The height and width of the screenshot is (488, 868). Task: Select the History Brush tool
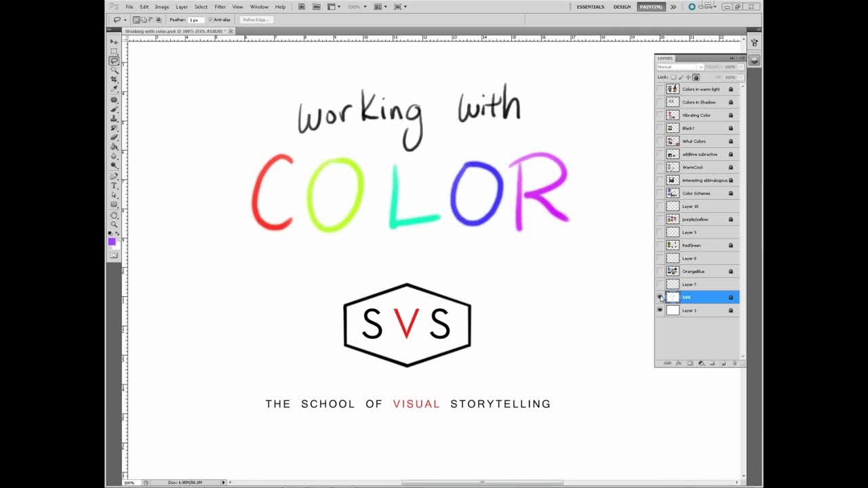coord(114,127)
